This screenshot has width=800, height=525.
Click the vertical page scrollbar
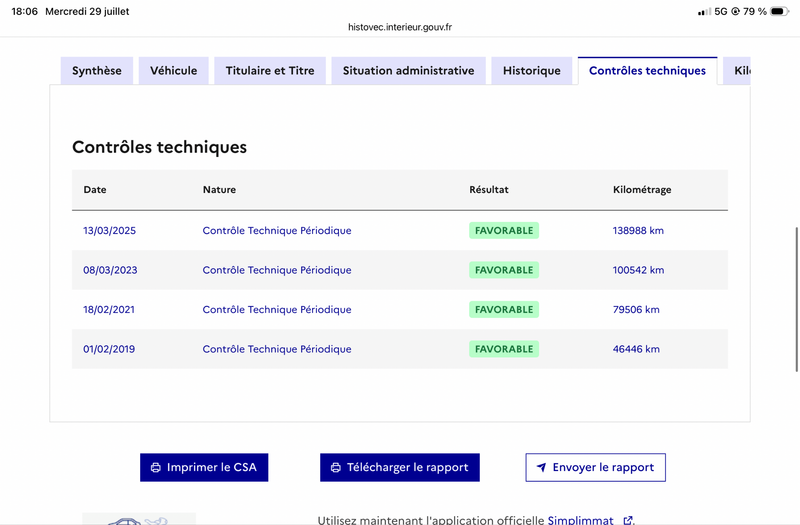click(x=797, y=299)
